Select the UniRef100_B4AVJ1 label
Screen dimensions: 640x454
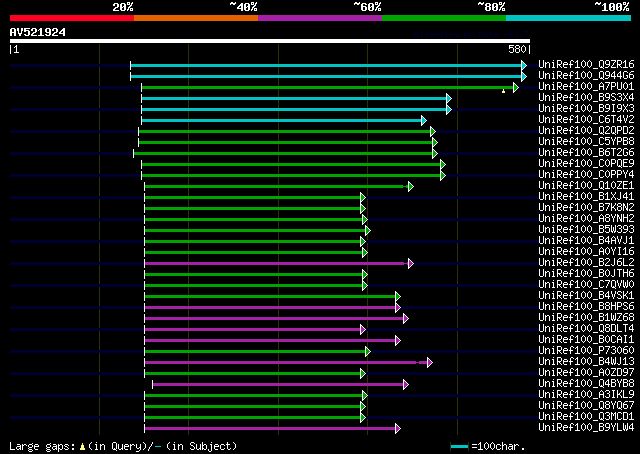pyautogui.click(x=586, y=241)
